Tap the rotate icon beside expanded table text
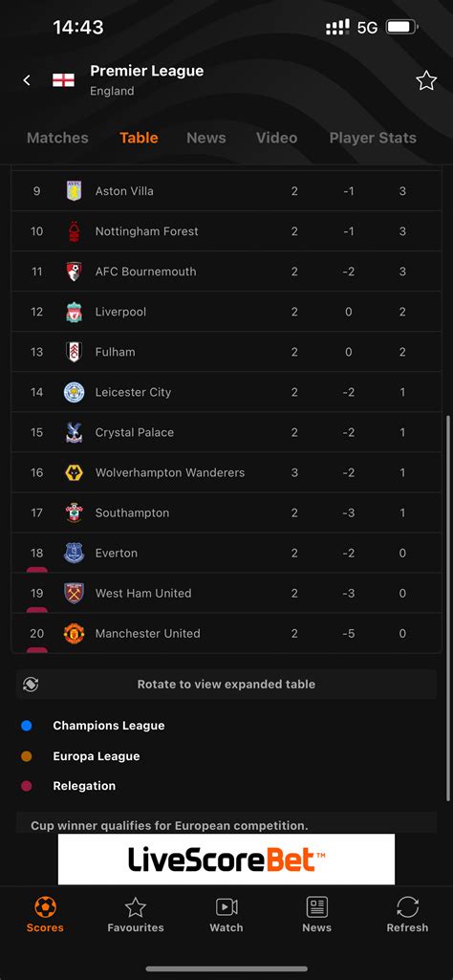The height and width of the screenshot is (980, 453). (x=31, y=685)
